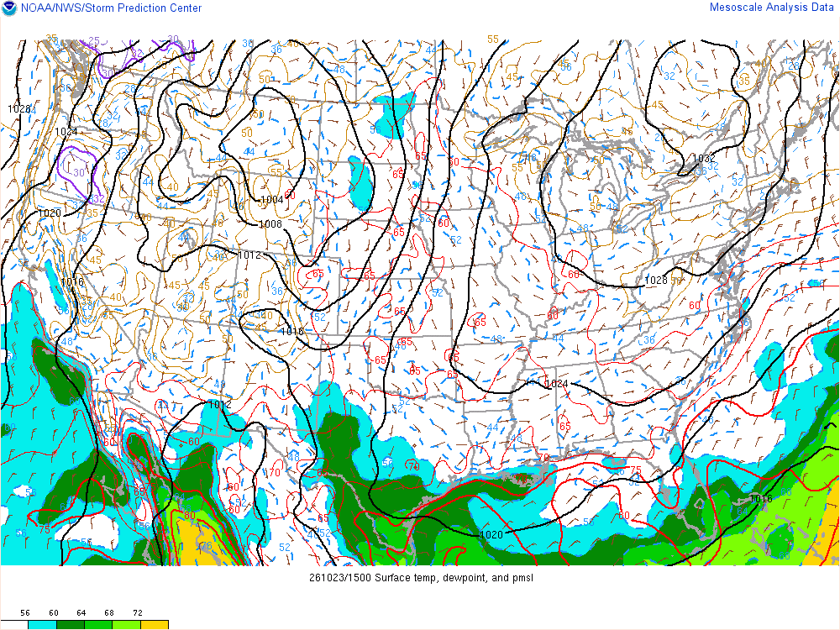Click the legend value 68
This screenshot has width=840, height=630.
(109, 613)
